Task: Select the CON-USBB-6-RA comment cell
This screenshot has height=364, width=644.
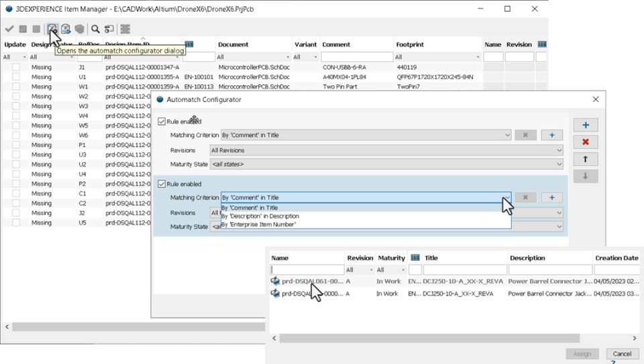Action: coord(344,67)
